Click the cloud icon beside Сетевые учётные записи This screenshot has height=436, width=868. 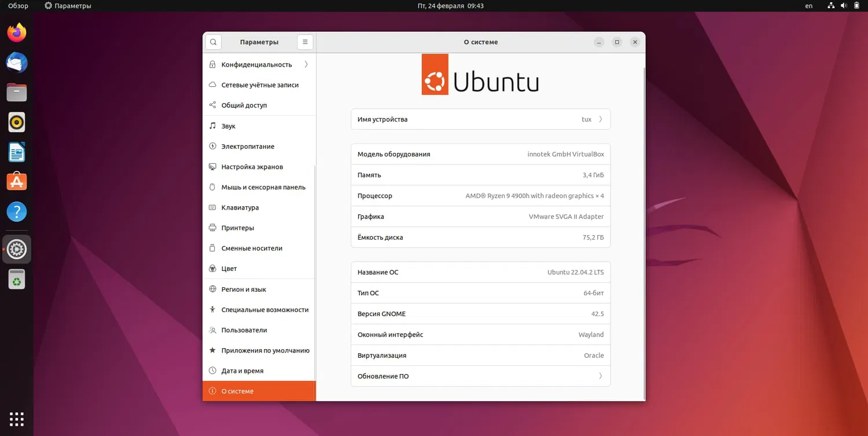[212, 85]
